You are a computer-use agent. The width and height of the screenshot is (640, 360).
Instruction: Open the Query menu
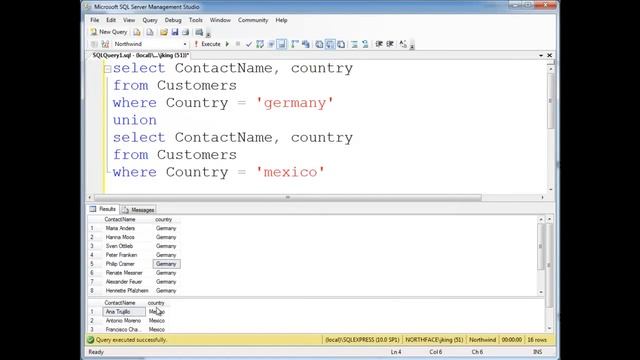(150, 20)
